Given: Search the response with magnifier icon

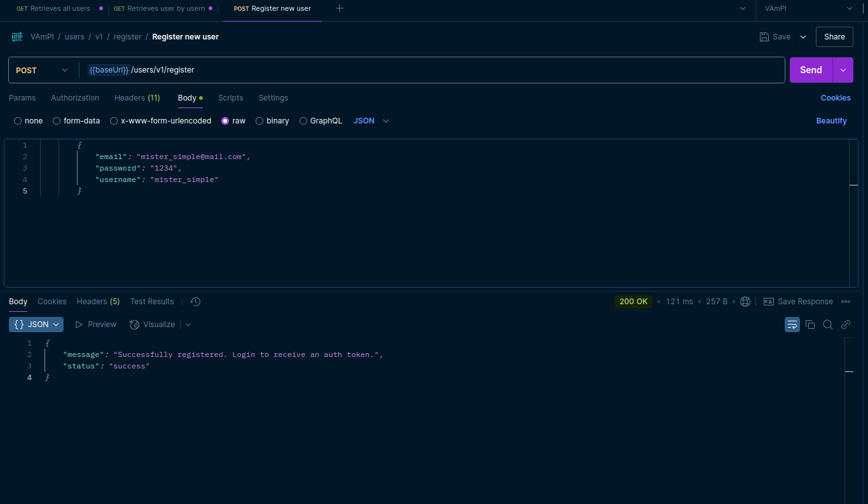Looking at the screenshot, I should (x=828, y=325).
